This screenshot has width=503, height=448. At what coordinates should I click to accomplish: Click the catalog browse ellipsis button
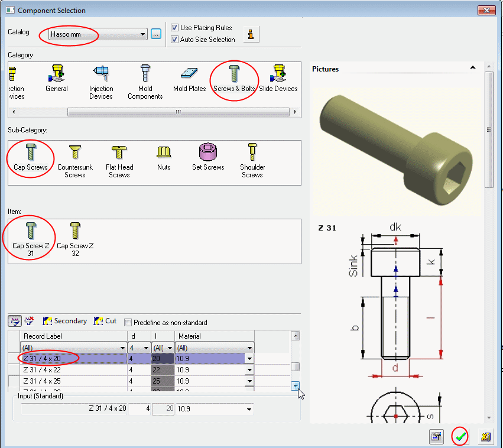[156, 34]
